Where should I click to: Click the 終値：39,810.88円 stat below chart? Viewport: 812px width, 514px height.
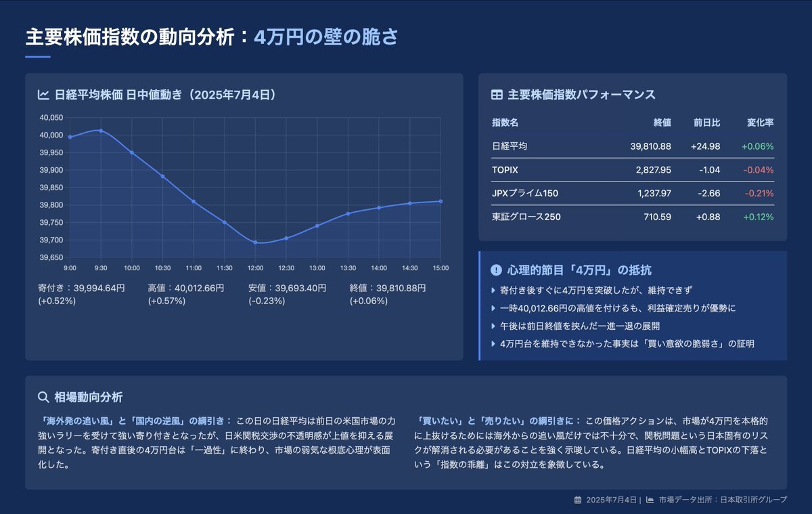[388, 294]
